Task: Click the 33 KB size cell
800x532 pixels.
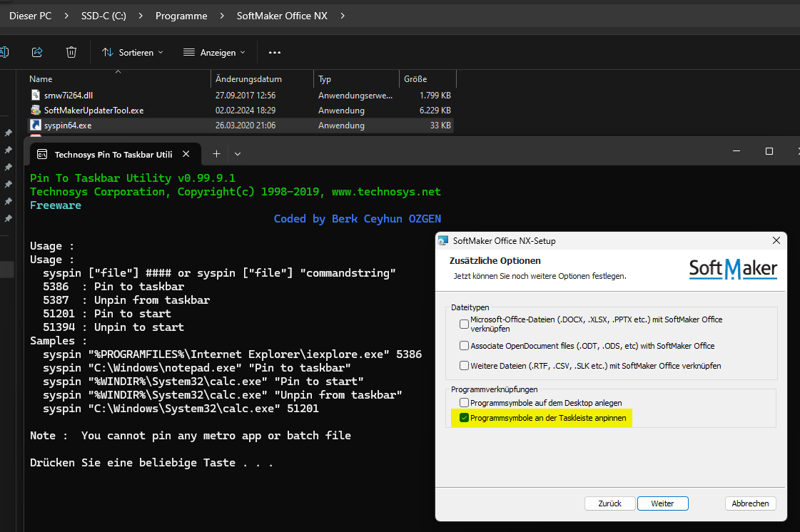Action: point(440,126)
